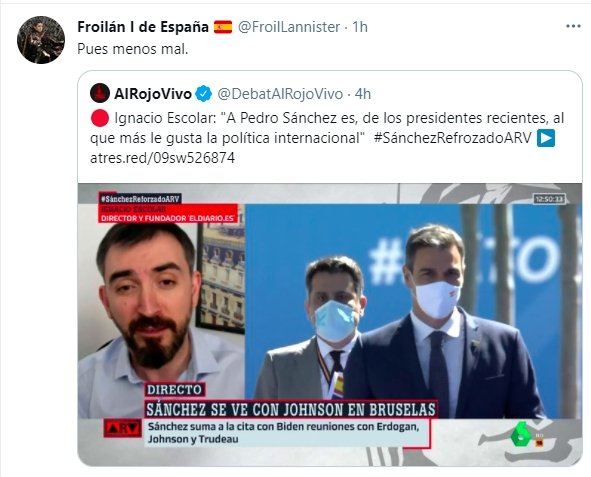
Task: Click the blue play arrow emoji
Action: (x=545, y=138)
